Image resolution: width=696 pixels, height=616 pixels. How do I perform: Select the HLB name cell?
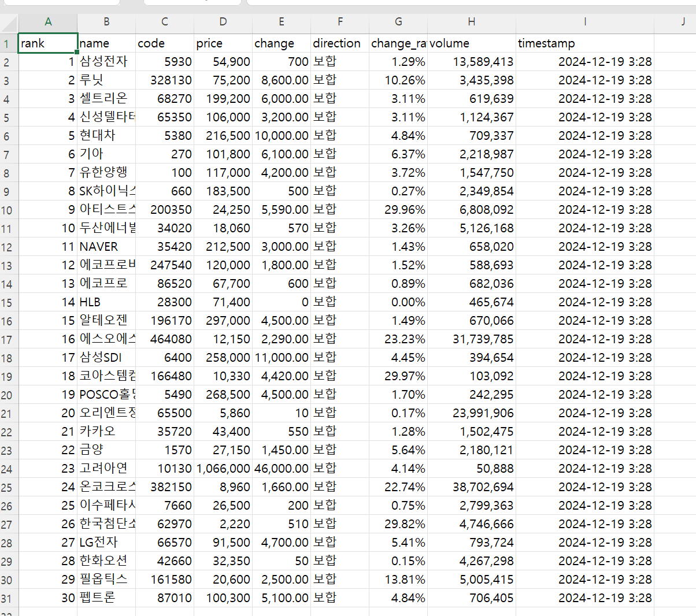[106, 302]
